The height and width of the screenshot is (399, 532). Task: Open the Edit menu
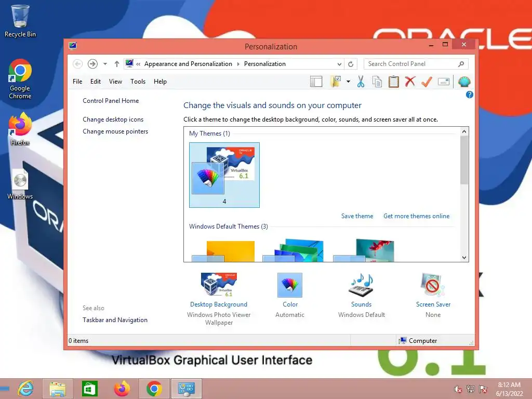96,82
